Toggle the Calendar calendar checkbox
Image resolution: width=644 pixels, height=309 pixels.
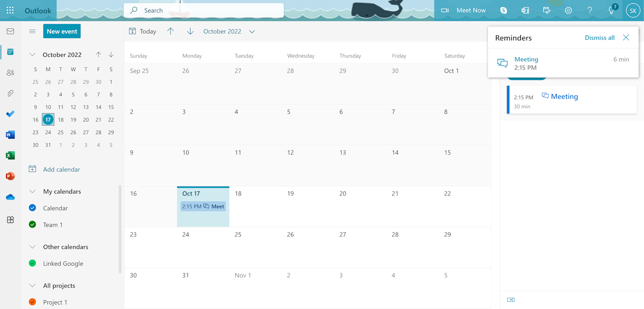(32, 208)
